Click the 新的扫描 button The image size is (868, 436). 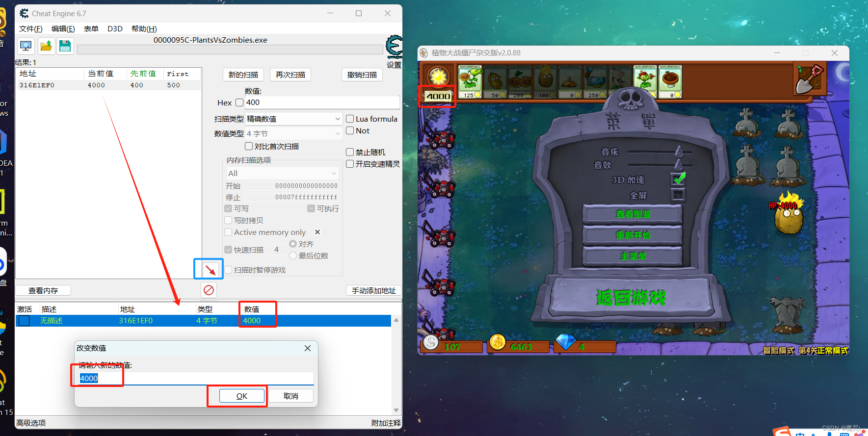(243, 75)
